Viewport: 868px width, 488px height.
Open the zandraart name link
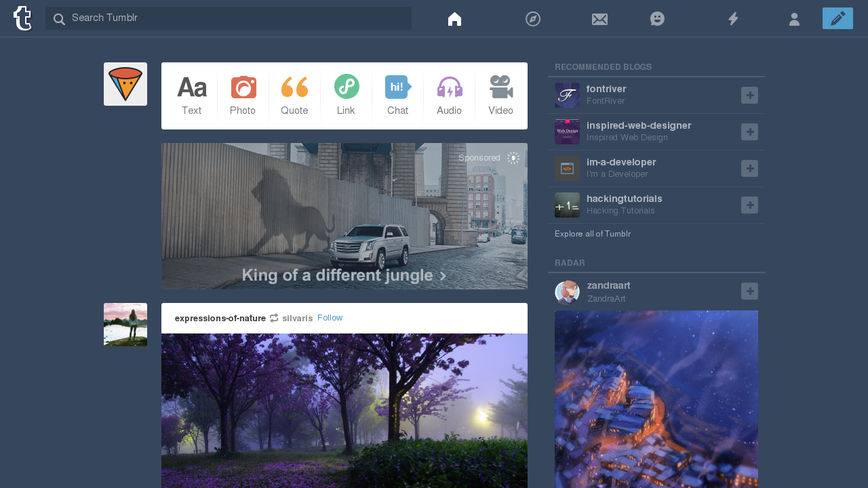[609, 285]
